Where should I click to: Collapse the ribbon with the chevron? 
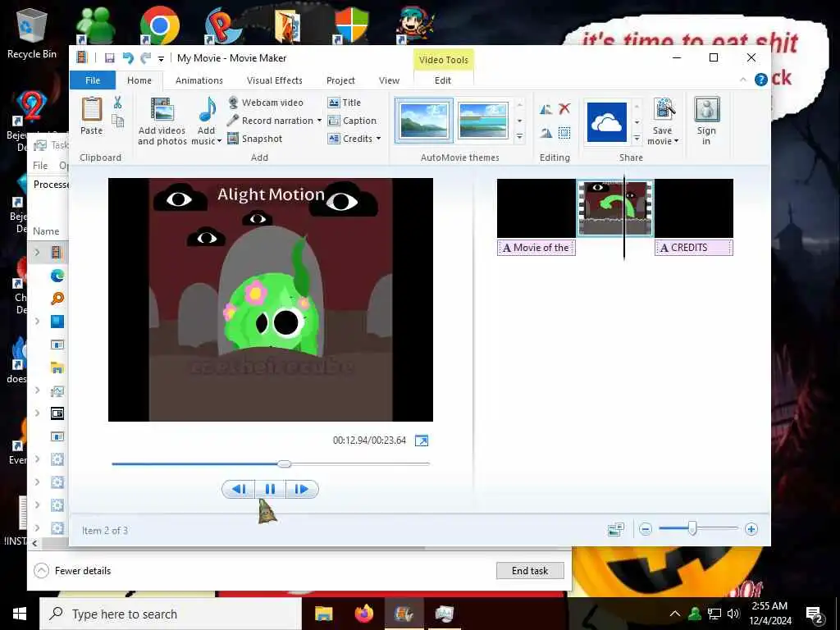pos(742,80)
